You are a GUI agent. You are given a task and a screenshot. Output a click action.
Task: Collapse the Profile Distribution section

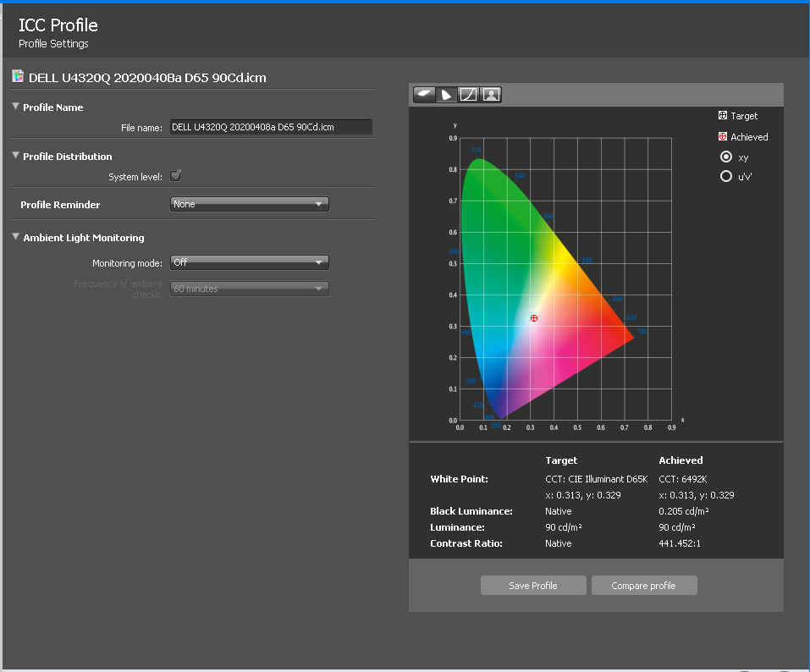[15, 156]
